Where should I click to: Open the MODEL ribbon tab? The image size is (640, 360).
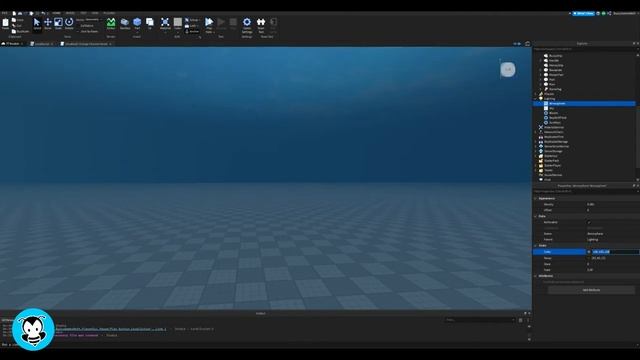(70, 13)
